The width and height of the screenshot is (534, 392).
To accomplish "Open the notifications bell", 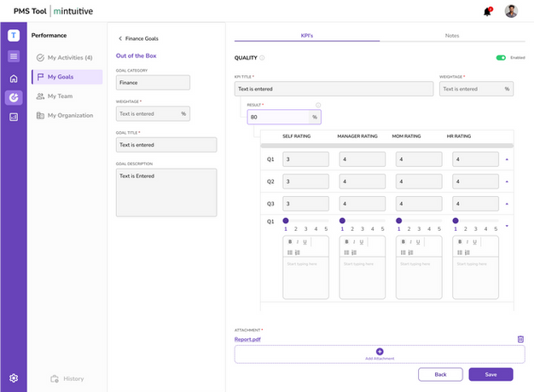I will tap(487, 12).
